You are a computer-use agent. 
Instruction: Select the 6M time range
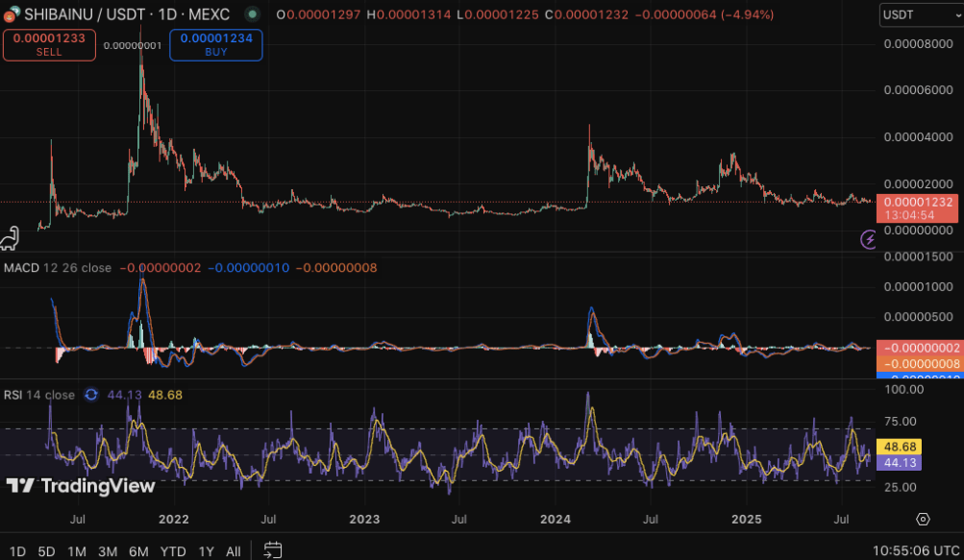(138, 551)
